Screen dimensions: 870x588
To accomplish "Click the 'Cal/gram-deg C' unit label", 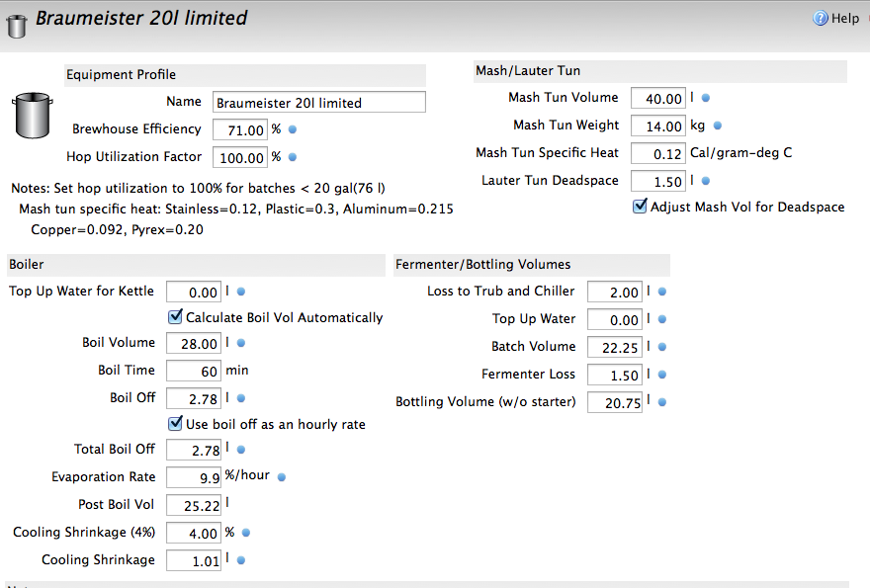I will coord(740,152).
